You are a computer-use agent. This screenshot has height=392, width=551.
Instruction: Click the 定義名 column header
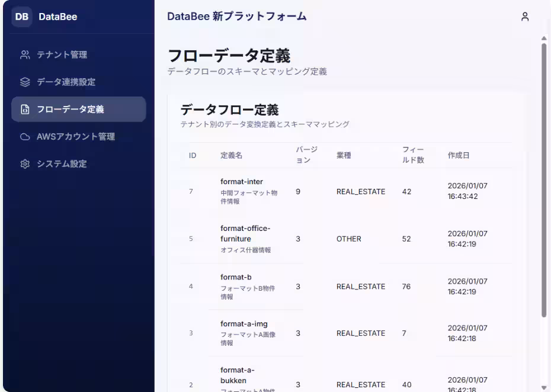[x=231, y=156]
